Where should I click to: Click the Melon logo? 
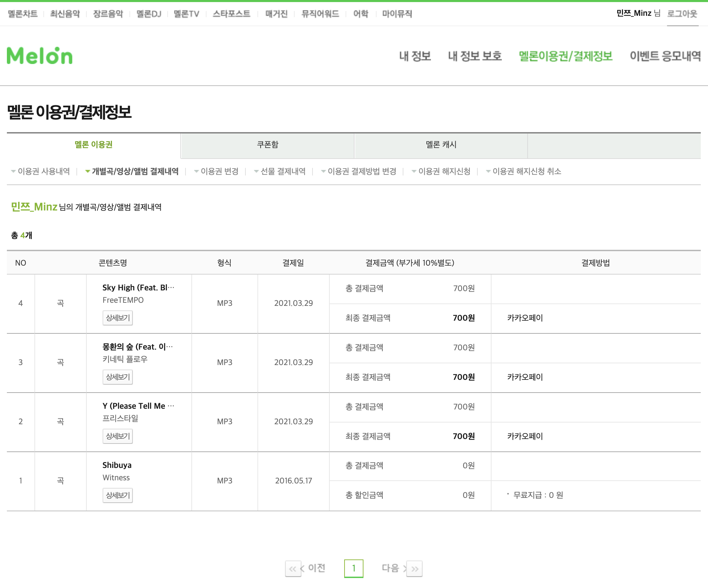pos(40,56)
